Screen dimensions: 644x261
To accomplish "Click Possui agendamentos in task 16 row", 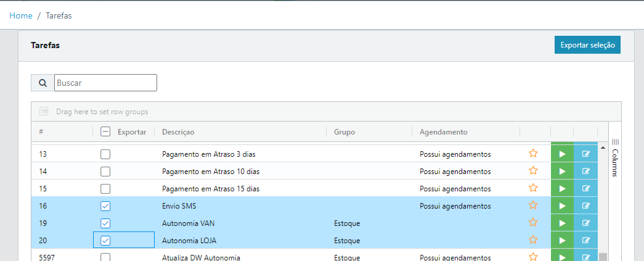I will 455,206.
